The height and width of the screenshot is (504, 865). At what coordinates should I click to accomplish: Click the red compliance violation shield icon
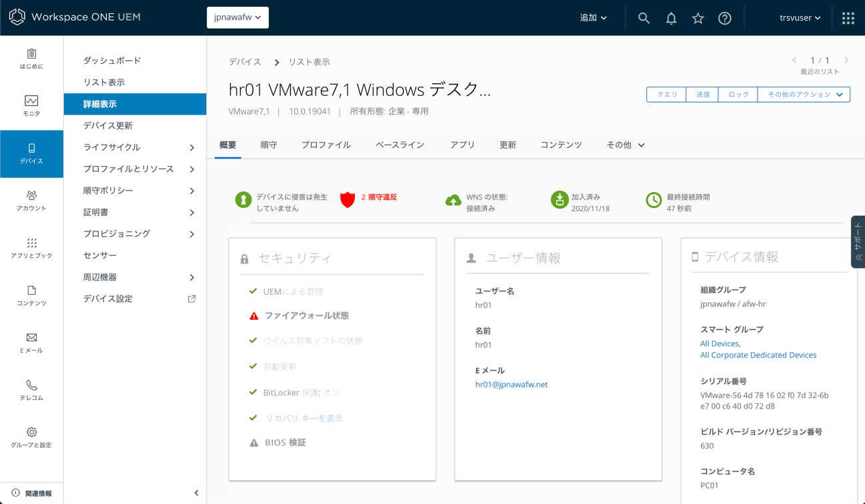347,199
